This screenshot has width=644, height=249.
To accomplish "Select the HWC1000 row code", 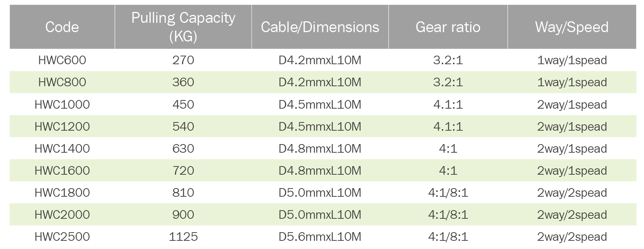I will pos(62,104).
